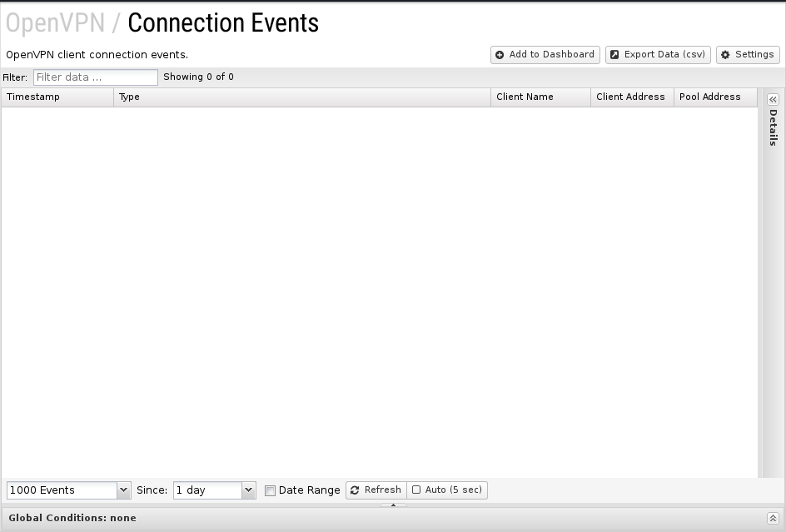This screenshot has width=786, height=532.
Task: Enable the Date Range checkbox
Action: tap(270, 490)
